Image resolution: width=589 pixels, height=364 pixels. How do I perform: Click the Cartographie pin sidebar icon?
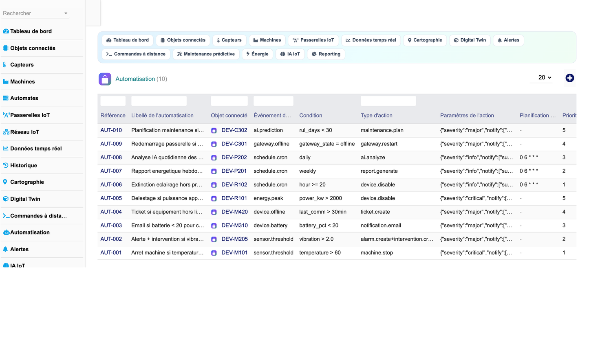click(x=5, y=182)
